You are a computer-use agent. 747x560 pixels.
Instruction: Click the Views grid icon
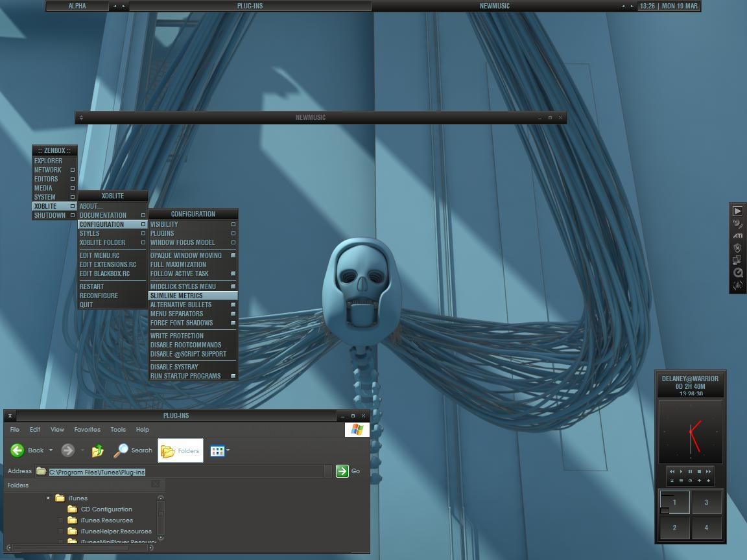[217, 450]
